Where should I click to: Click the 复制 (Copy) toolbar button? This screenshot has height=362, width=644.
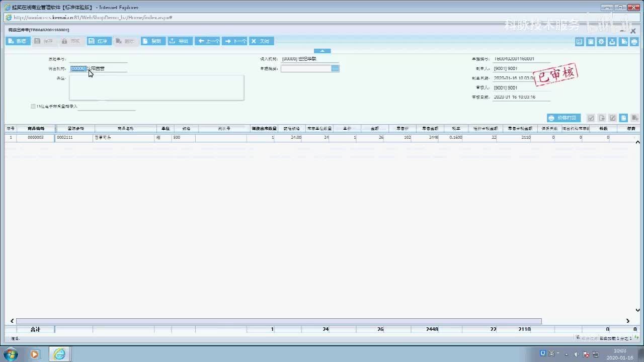click(152, 41)
